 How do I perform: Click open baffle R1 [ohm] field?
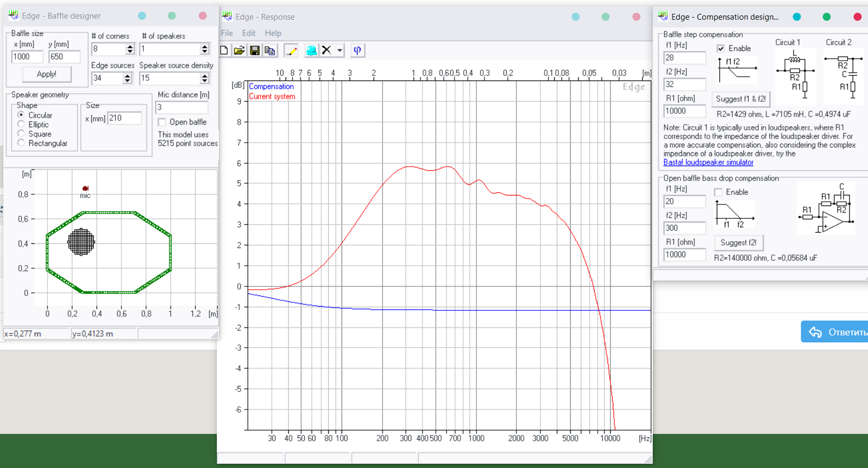coord(685,255)
